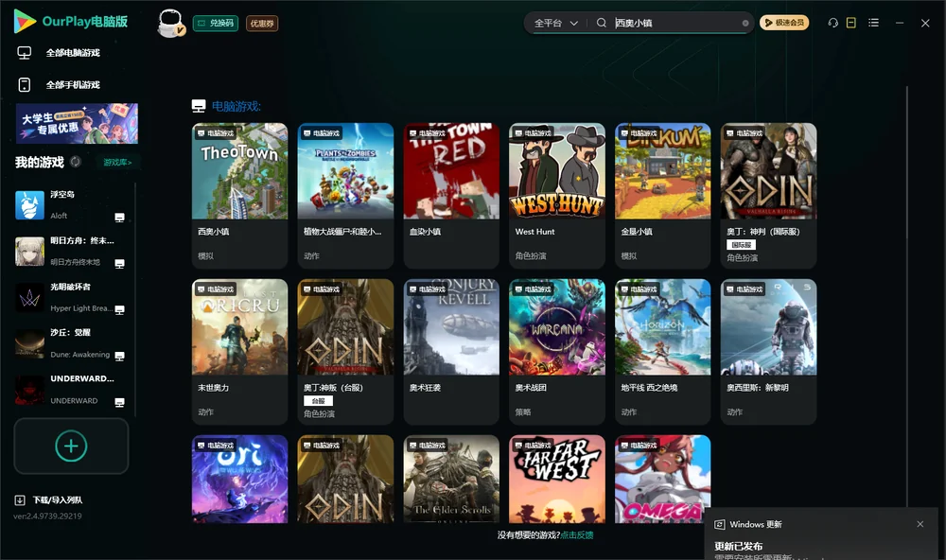Select 全部电脑游戏 in sidebar
Screen dimensions: 946x560
tap(73, 53)
